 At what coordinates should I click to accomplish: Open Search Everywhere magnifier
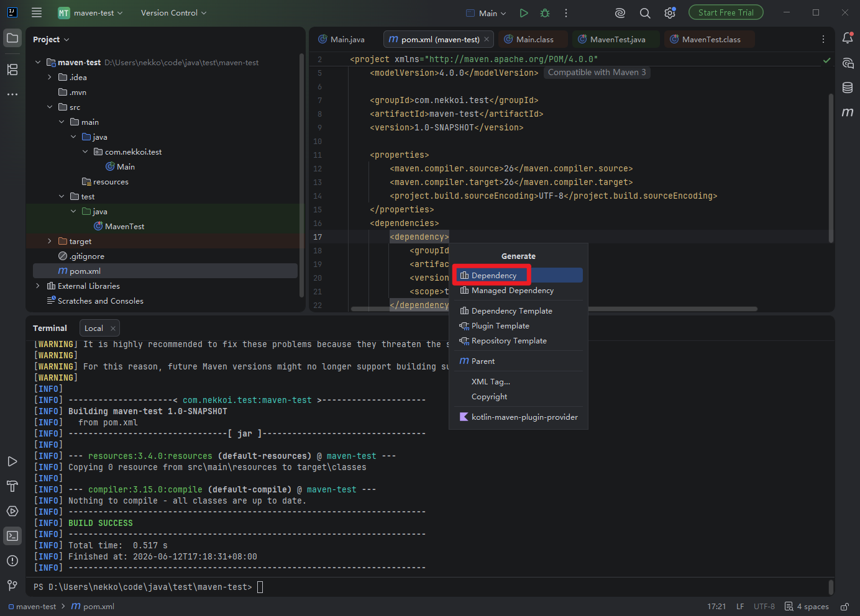click(x=645, y=13)
